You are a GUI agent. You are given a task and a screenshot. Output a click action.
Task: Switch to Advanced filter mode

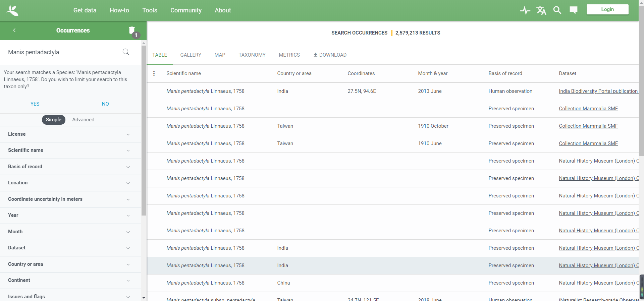(x=83, y=120)
